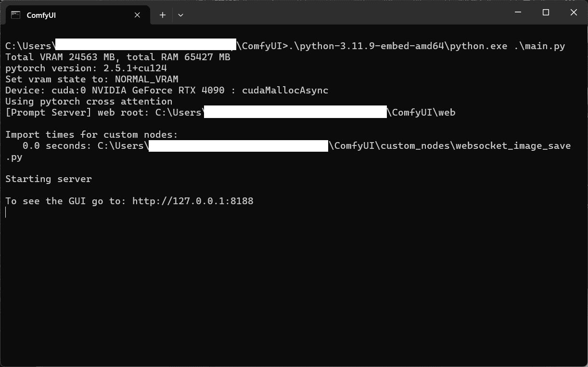Click 'Using pytorch cross attention' text
The height and width of the screenshot is (367, 588).
tap(89, 101)
